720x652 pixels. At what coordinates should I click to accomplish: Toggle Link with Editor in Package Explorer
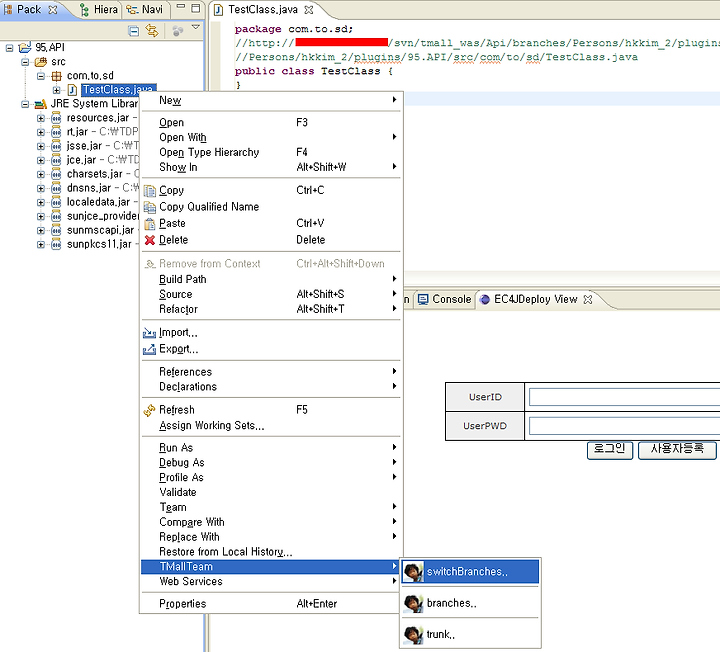click(152, 31)
